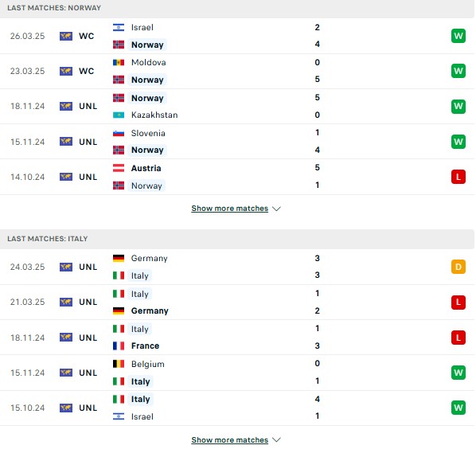Screen dimensions: 476x453
Task: Click the red L badge for Austria match
Action: [458, 177]
